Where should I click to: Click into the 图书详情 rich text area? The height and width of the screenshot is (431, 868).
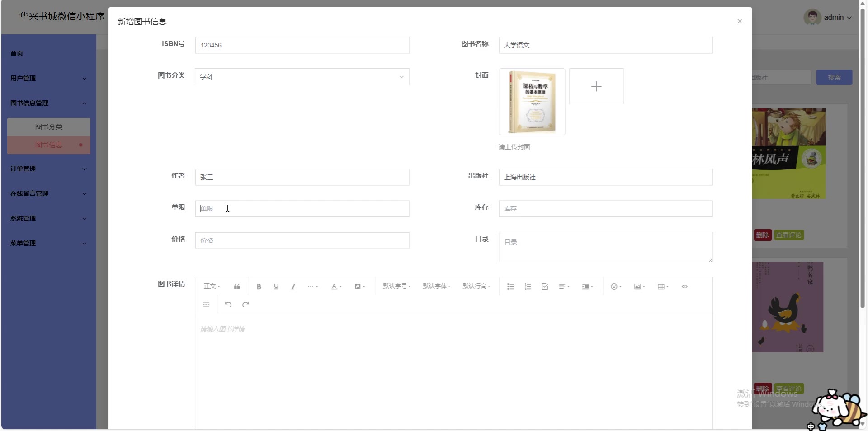[454, 371]
